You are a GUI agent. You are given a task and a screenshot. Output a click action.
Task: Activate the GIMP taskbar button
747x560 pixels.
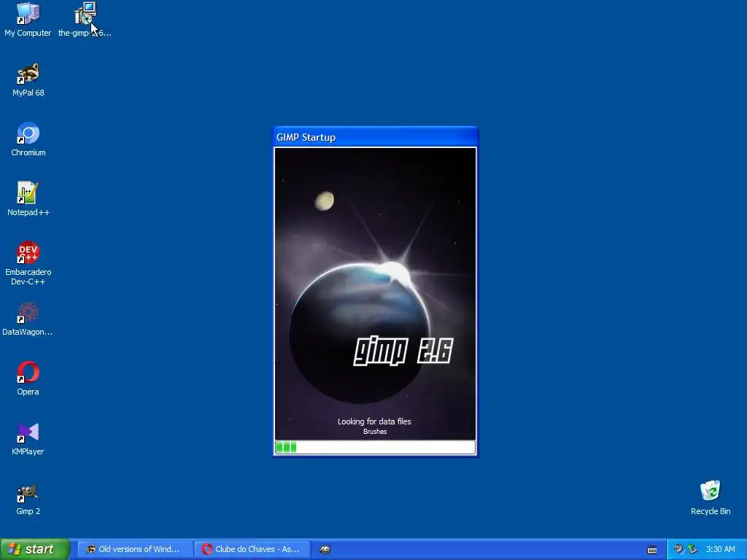(325, 549)
